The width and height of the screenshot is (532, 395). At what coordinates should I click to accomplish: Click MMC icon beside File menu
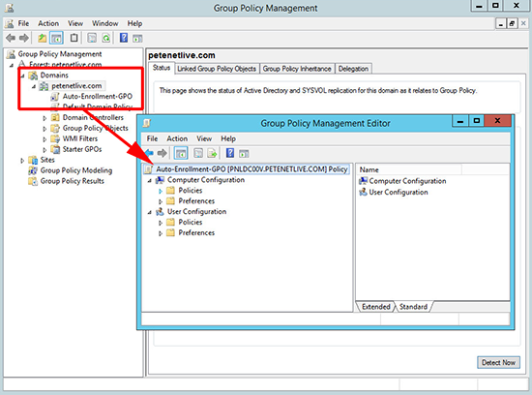point(10,23)
